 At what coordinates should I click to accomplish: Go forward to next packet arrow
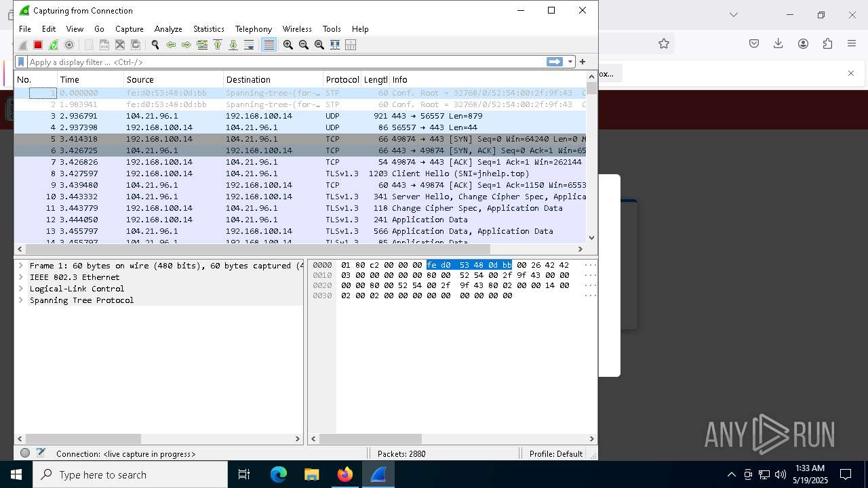186,45
